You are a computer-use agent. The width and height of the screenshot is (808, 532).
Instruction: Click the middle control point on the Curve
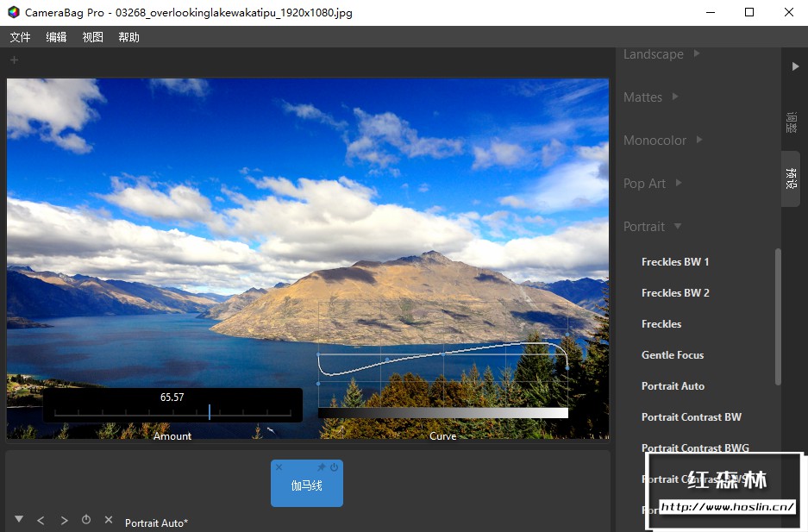[x=443, y=354]
